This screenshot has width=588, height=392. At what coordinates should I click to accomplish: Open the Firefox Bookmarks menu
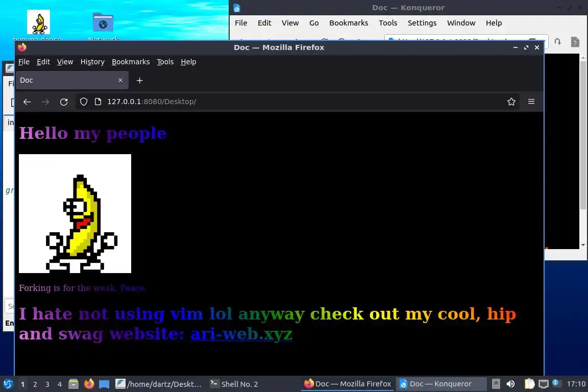pos(131,62)
